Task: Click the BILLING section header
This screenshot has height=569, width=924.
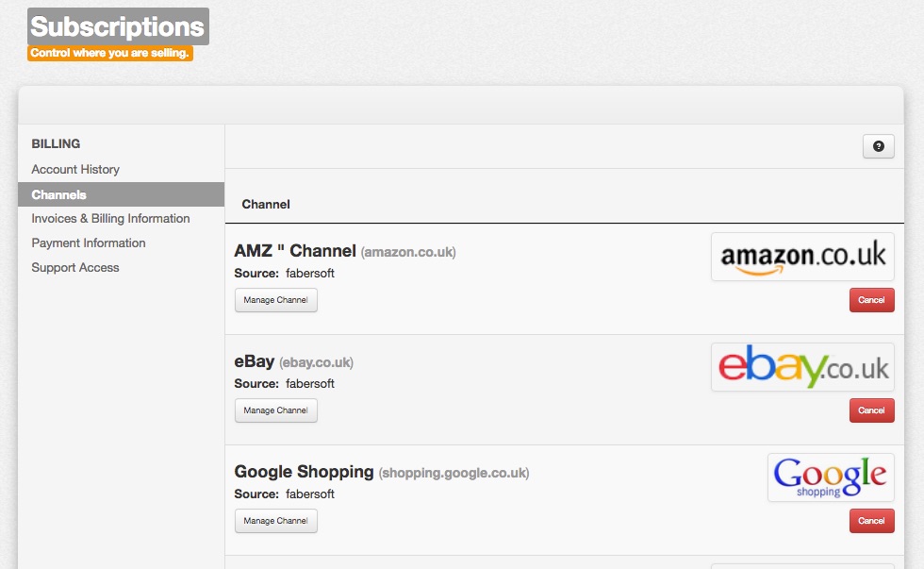Action: click(57, 143)
